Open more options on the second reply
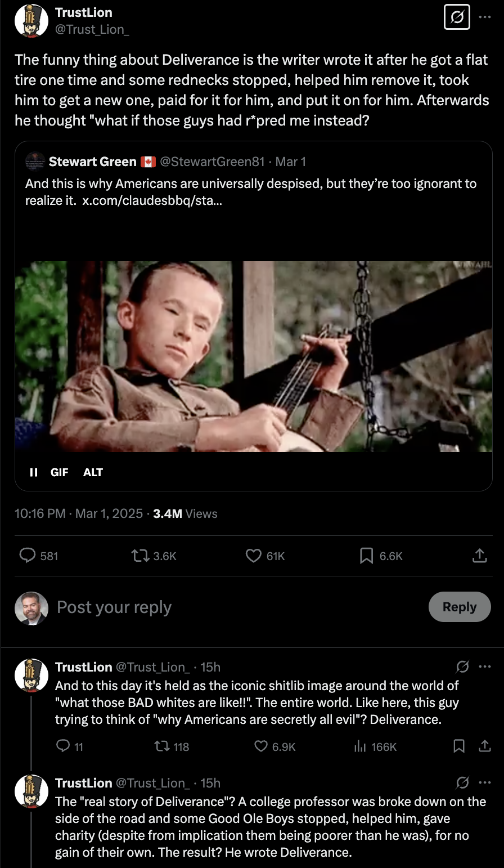This screenshot has width=504, height=868. [x=485, y=783]
